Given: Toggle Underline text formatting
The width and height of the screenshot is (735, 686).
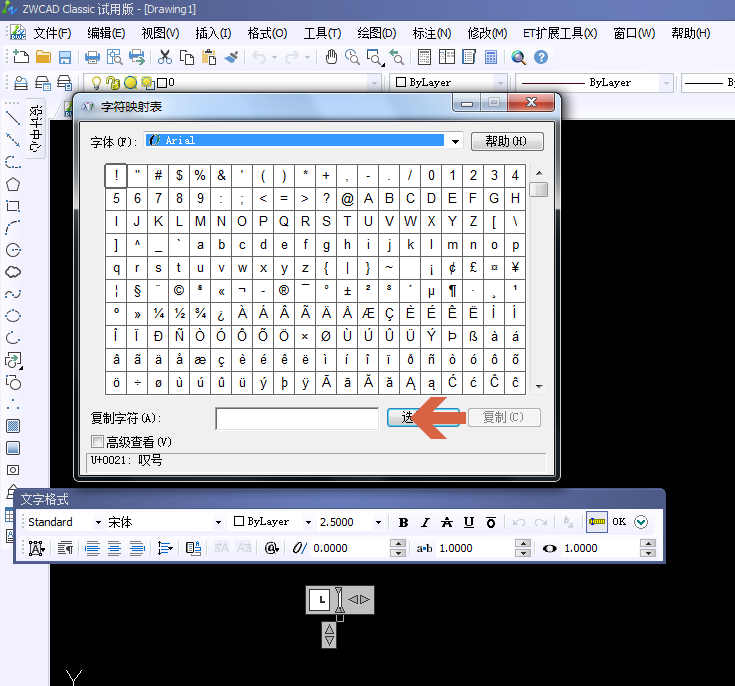Looking at the screenshot, I should [x=468, y=522].
